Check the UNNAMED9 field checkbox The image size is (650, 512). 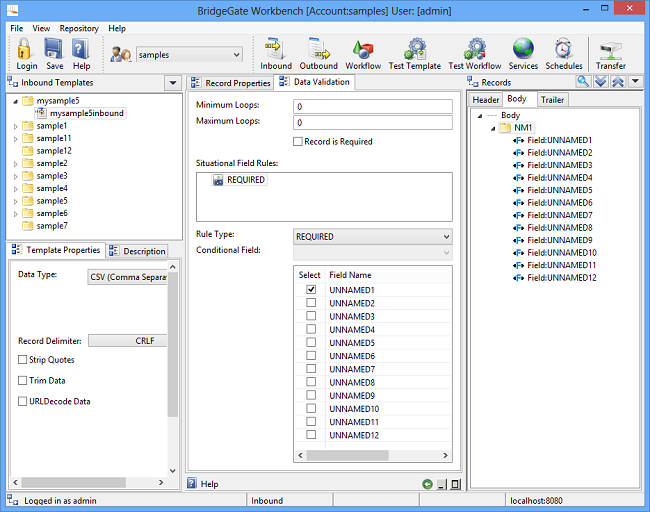coord(311,395)
